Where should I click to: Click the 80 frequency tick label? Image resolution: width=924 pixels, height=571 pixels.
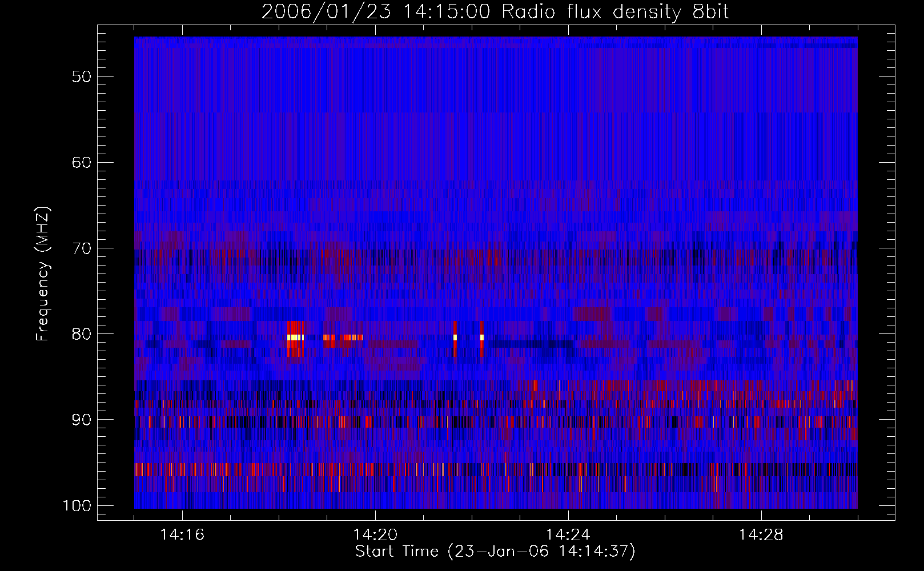click(82, 334)
